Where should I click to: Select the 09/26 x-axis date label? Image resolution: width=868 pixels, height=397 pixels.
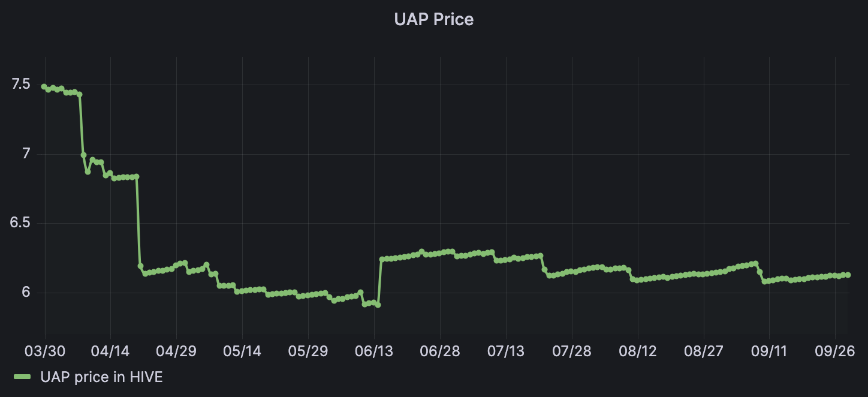[x=836, y=350]
